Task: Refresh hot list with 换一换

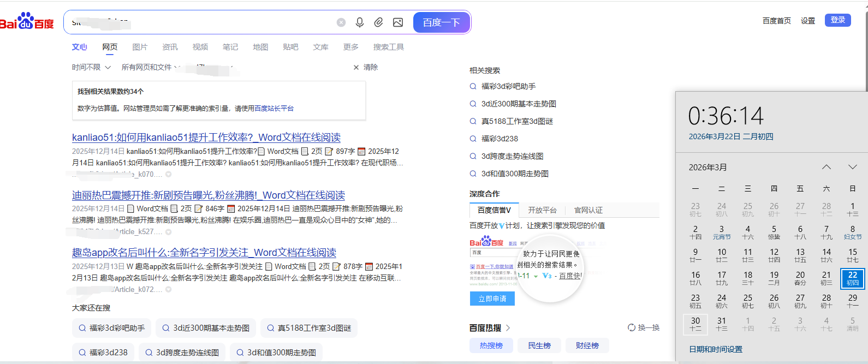Action: [x=644, y=327]
